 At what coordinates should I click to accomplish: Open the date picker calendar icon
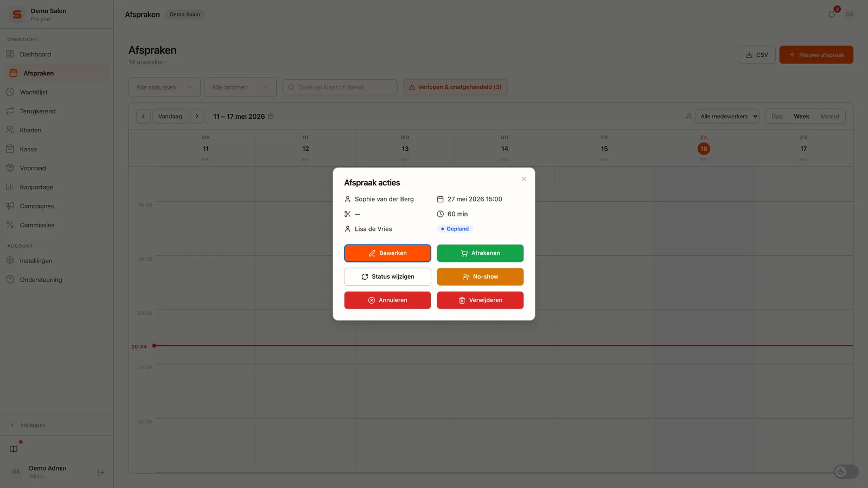[271, 116]
